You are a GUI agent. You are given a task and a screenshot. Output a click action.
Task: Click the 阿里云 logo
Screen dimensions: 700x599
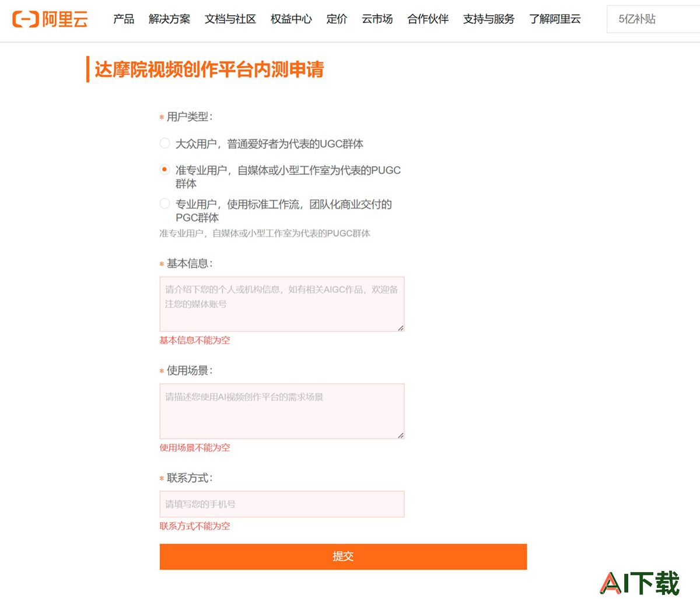[50, 19]
